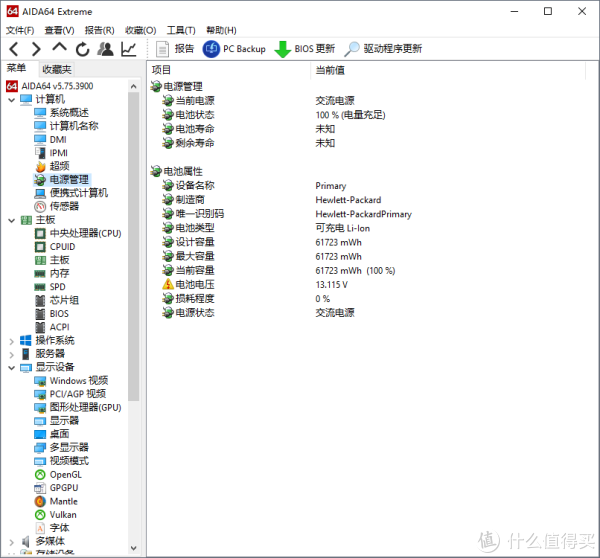Select the 损耗程度 row

(x=246, y=299)
